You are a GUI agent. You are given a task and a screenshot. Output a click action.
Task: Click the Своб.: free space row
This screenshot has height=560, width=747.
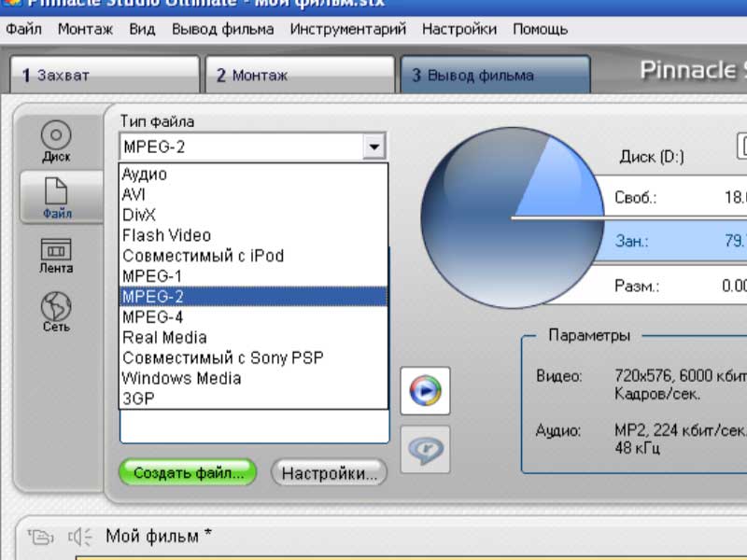(x=671, y=197)
